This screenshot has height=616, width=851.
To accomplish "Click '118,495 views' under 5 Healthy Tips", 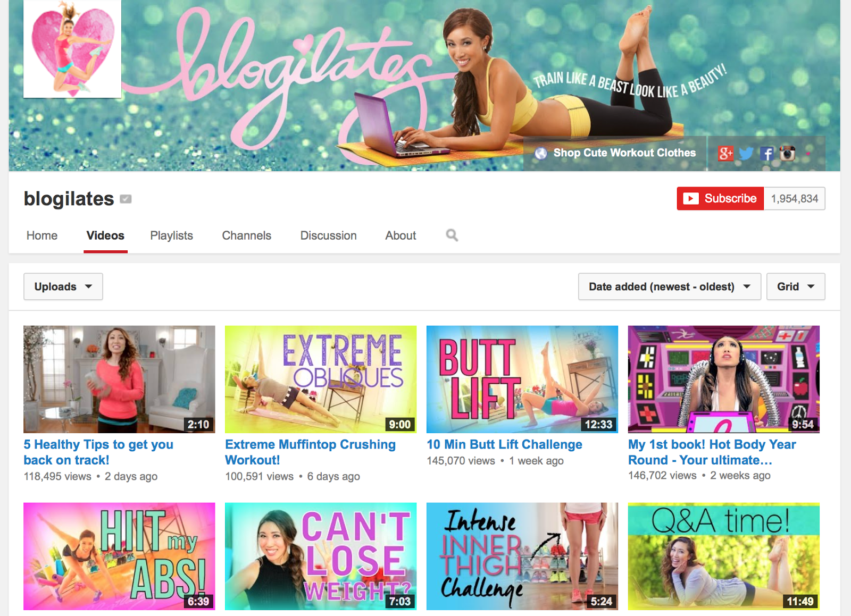I will (57, 476).
